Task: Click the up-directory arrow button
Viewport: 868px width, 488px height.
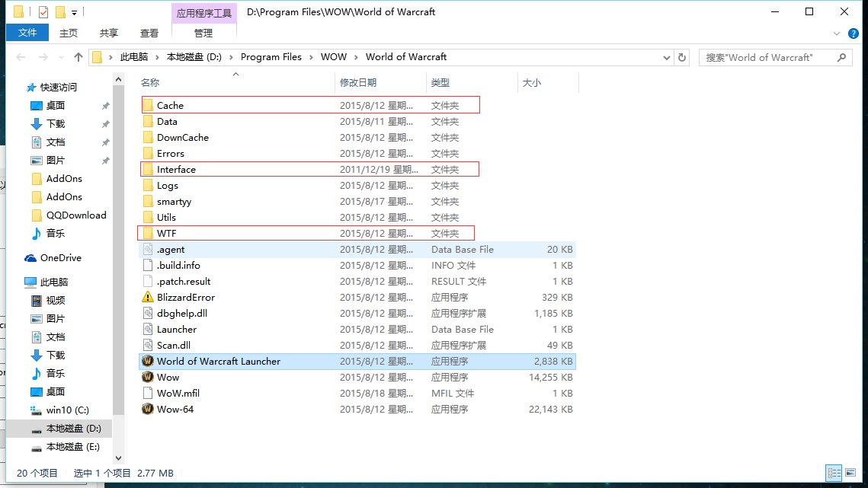Action: point(78,57)
